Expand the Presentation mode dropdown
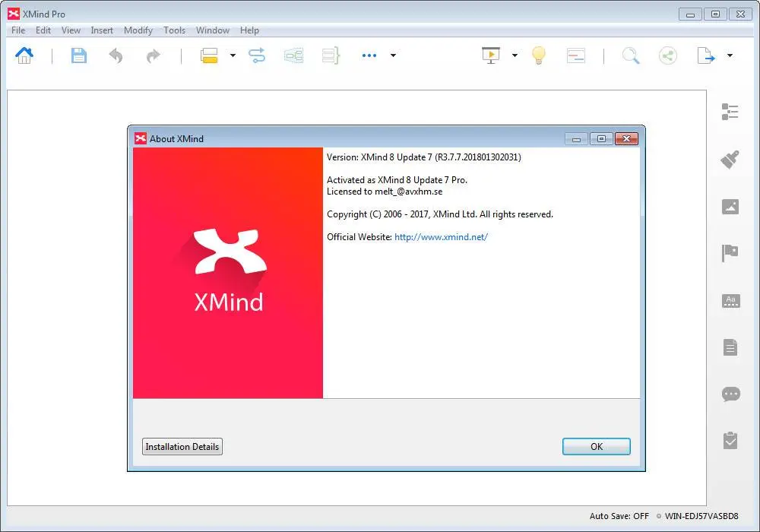Viewport: 760px width, 532px height. point(515,55)
